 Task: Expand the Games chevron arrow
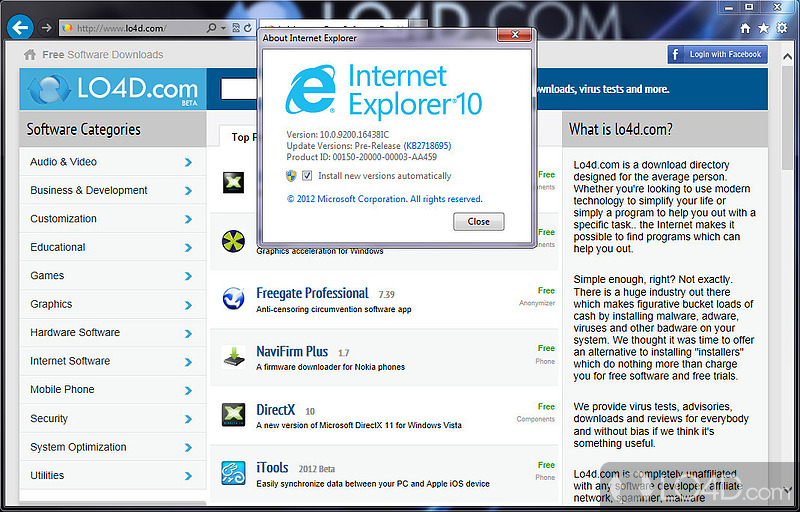pyautogui.click(x=188, y=276)
